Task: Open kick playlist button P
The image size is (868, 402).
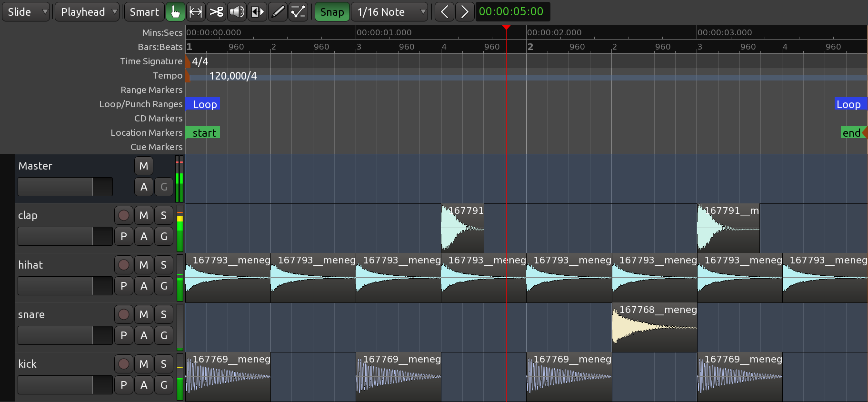Action: pos(124,385)
